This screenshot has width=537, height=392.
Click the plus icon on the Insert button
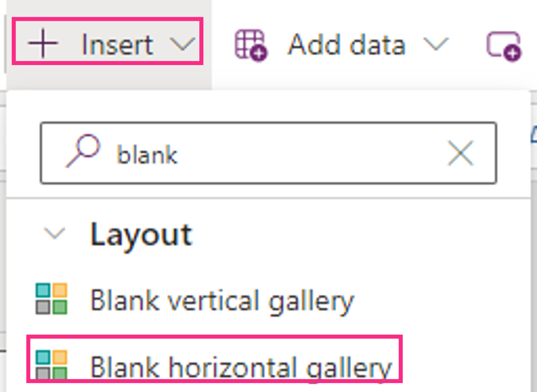[x=43, y=44]
